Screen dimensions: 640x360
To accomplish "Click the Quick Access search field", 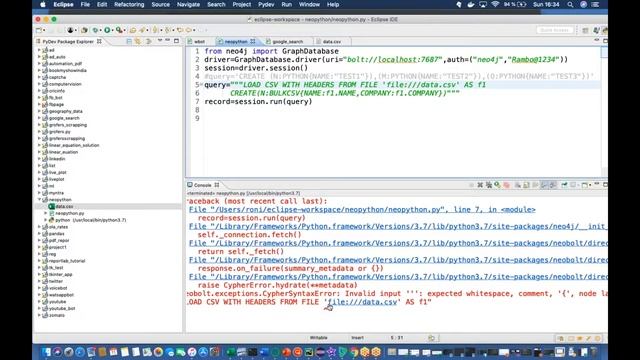I will click(x=554, y=30).
